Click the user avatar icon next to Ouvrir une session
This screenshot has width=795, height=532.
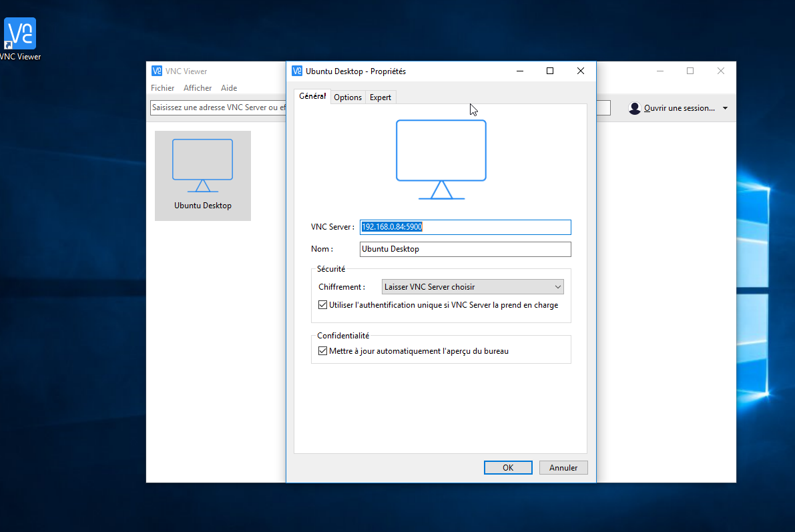click(x=634, y=108)
